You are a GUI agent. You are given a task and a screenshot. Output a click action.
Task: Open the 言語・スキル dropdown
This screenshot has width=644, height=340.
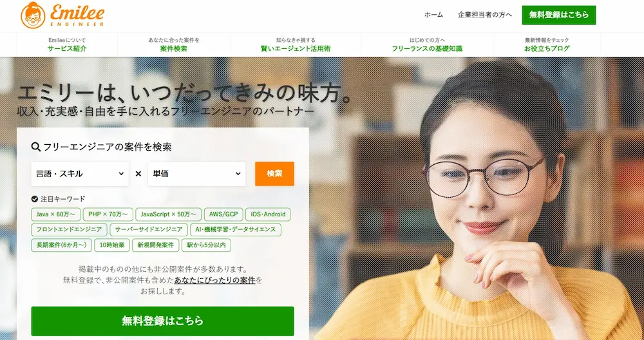[x=80, y=174]
